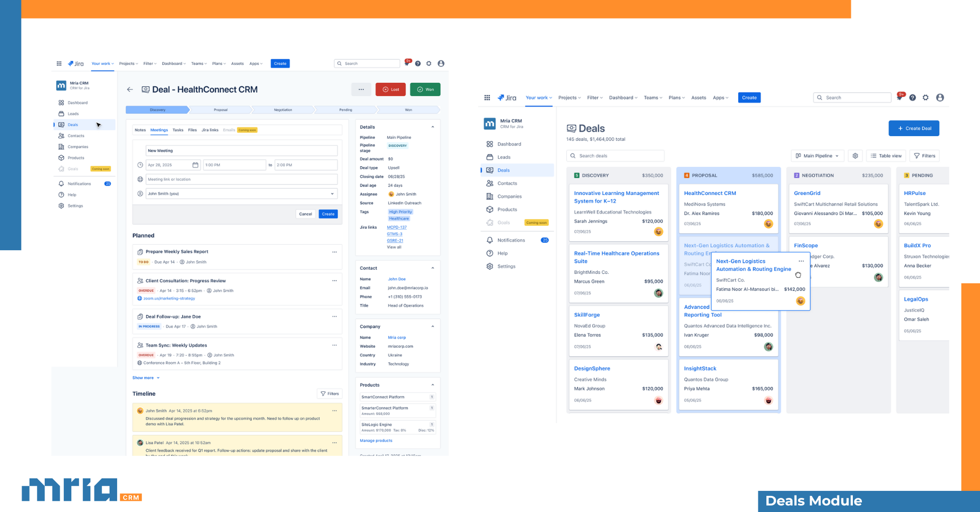This screenshot has width=980, height=512.
Task: Collapse the Details panel
Action: (x=433, y=127)
